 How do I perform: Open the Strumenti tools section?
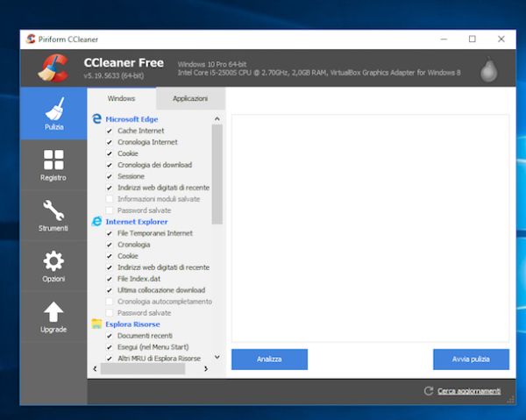(53, 215)
